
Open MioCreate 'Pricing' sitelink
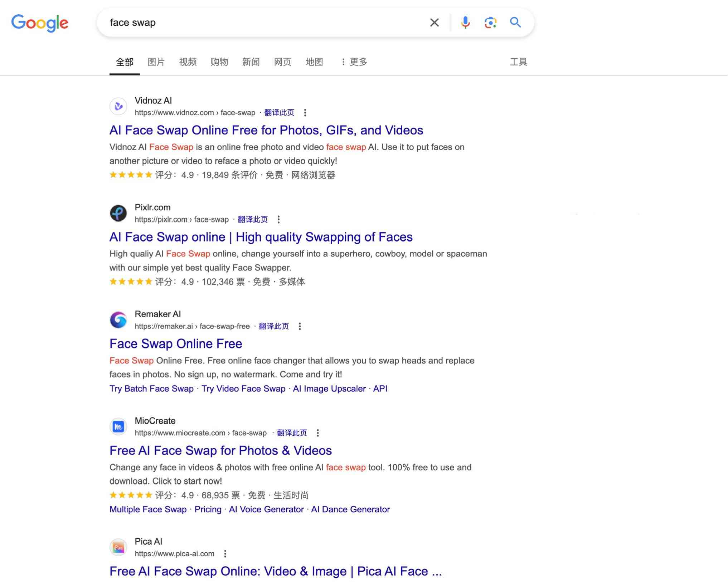[x=208, y=509]
